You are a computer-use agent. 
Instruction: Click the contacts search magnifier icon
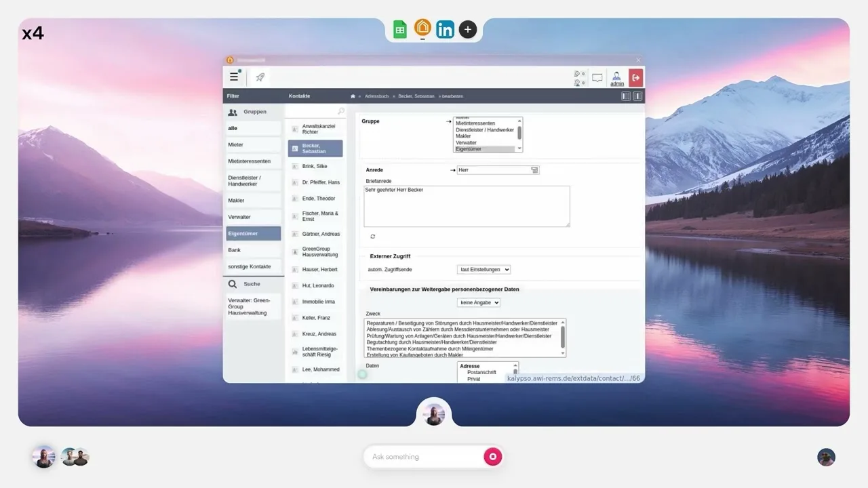[x=341, y=111]
